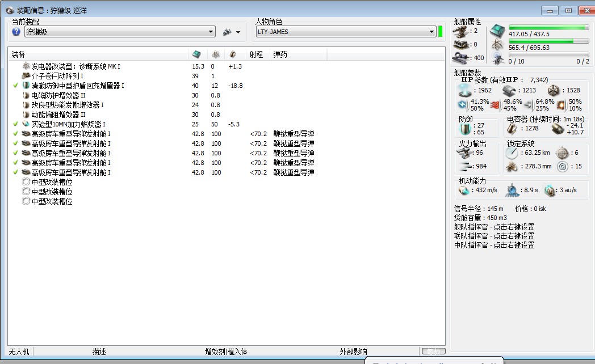Screen dimensions: 595x364
Task: Click the scan resolution icon 278.3 mm
Action: (x=512, y=166)
